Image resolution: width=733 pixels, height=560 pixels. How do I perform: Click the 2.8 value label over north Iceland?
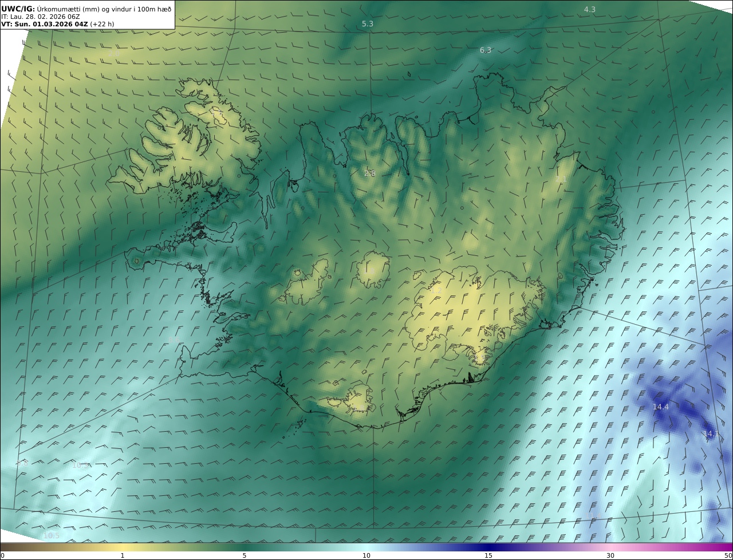click(x=370, y=173)
